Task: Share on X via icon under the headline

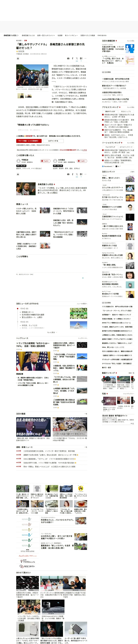Action: point(77,58)
